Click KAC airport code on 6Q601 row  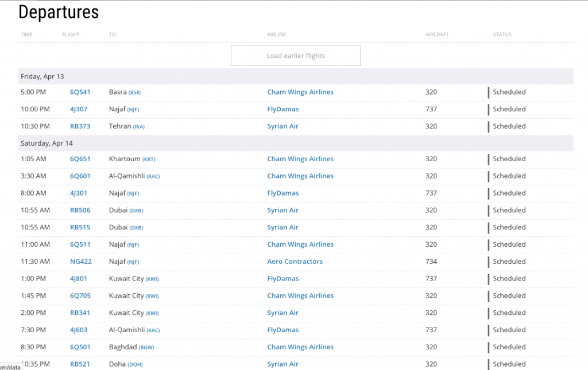pyautogui.click(x=153, y=176)
